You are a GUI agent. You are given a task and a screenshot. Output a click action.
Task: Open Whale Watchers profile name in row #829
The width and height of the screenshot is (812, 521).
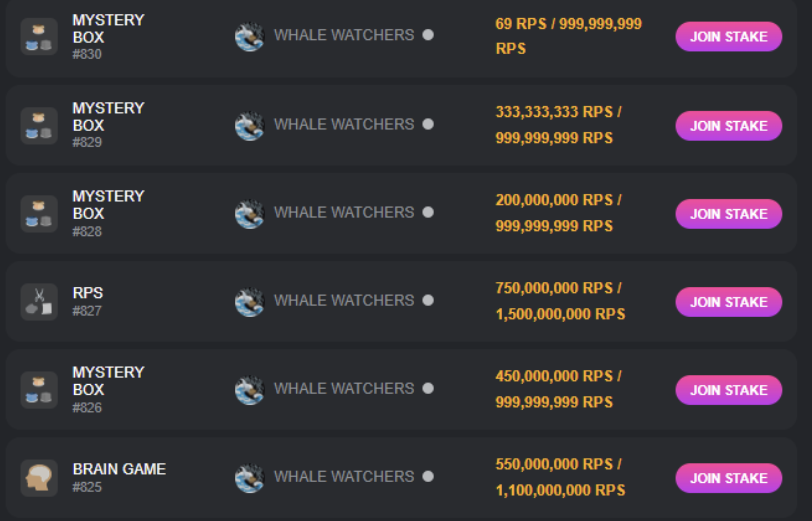(x=344, y=124)
